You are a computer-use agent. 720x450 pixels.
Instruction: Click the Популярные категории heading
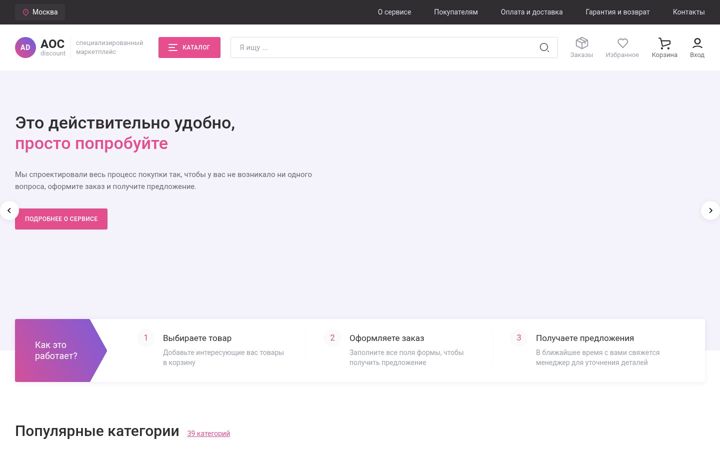(x=97, y=431)
